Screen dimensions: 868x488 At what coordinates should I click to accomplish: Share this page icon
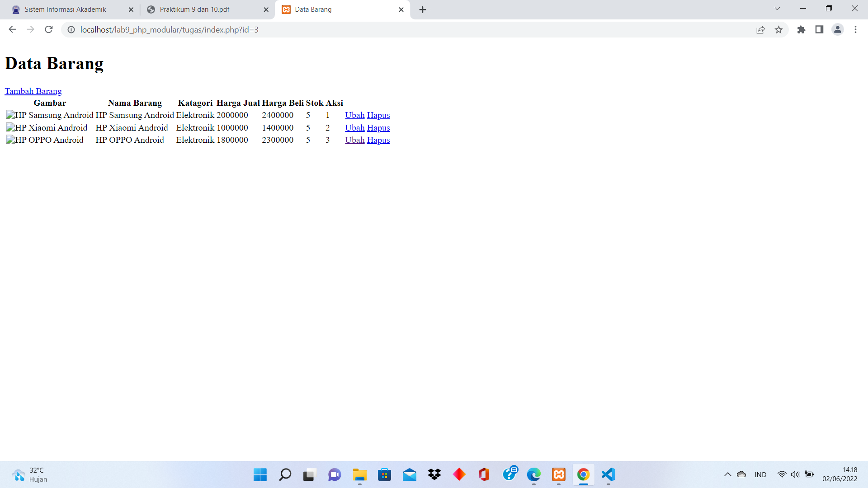tap(760, 29)
